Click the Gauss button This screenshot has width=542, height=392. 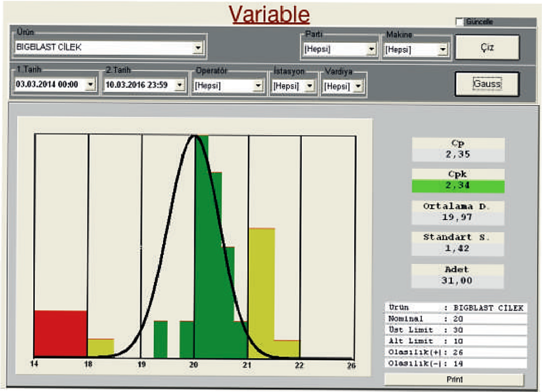coord(486,84)
